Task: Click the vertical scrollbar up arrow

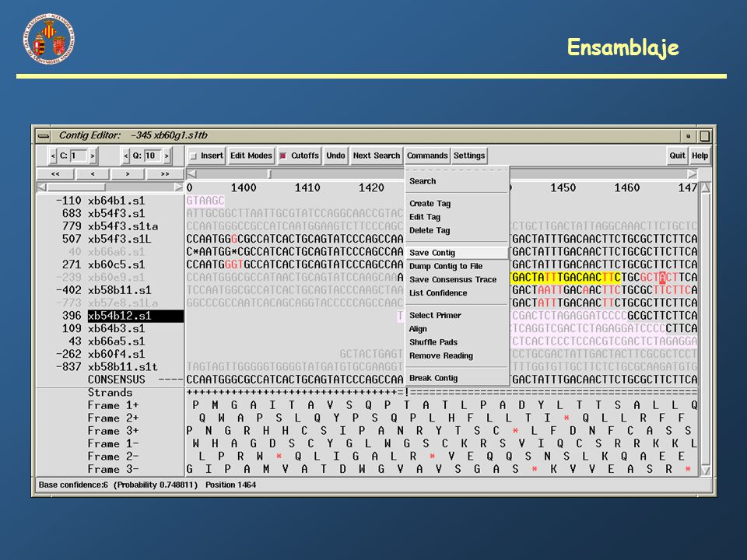Action: [706, 187]
